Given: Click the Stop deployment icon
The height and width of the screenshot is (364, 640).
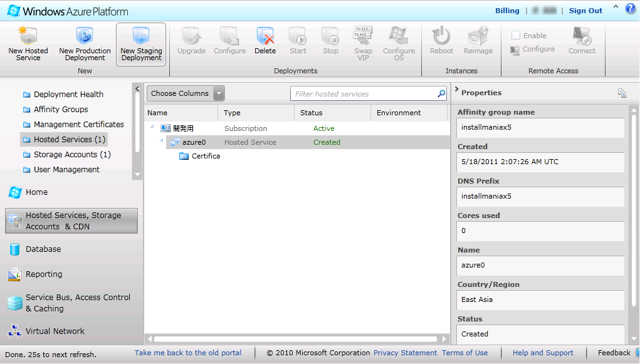Looking at the screenshot, I should (330, 41).
